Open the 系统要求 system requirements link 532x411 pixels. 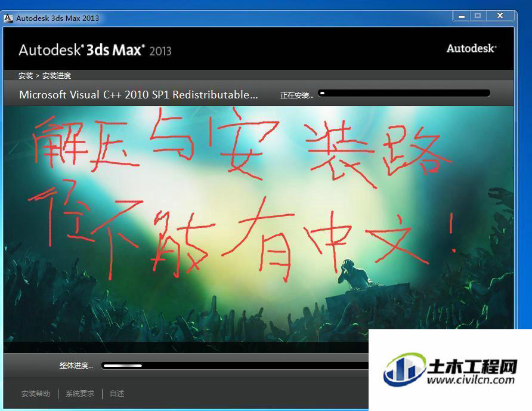(80, 394)
